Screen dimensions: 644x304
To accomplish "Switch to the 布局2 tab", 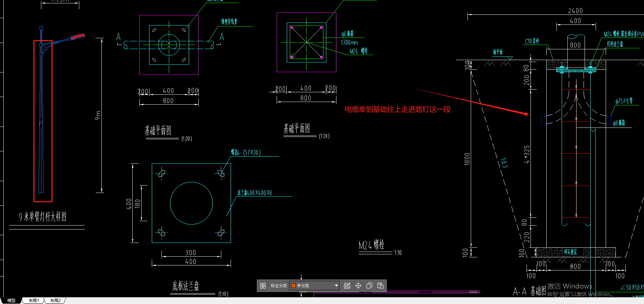I will pyautogui.click(x=55, y=300).
